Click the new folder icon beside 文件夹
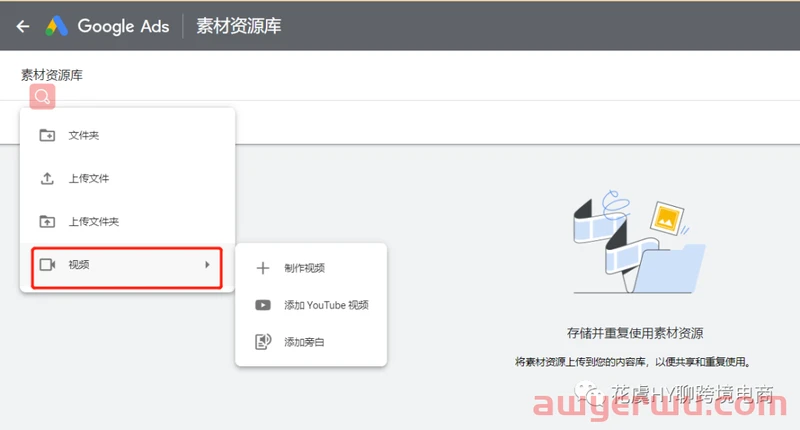This screenshot has height=430, width=800. pos(47,135)
